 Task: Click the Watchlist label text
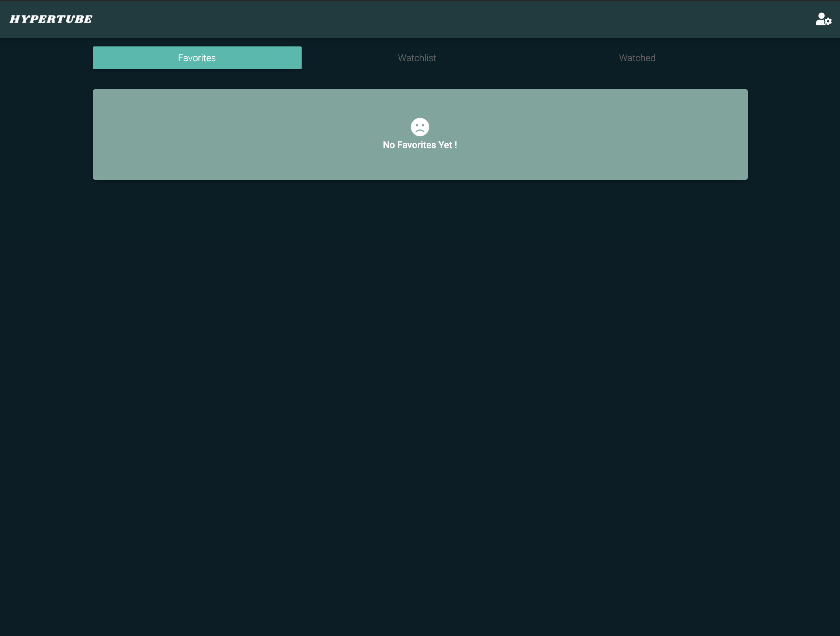pos(417,58)
